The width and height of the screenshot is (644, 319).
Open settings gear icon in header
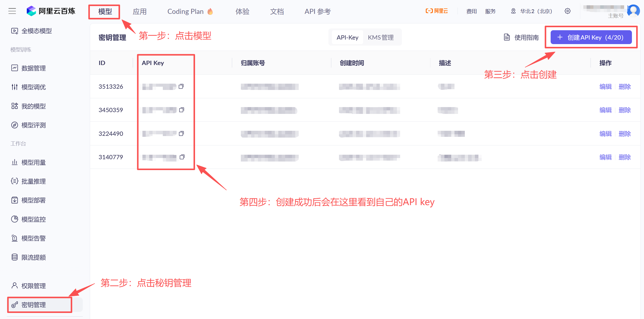coord(567,11)
